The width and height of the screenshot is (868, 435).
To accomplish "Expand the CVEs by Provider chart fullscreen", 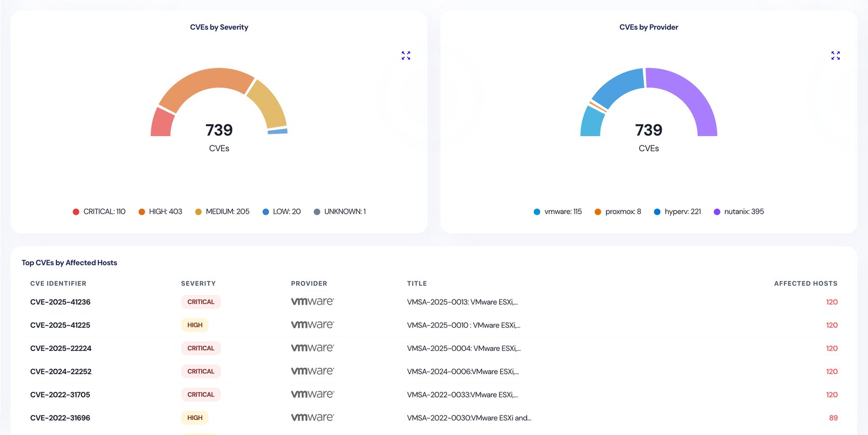I will click(835, 55).
